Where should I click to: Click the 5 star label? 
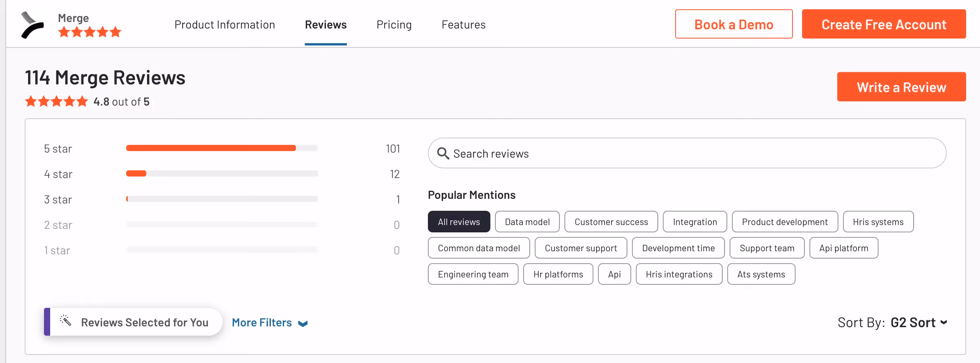click(x=58, y=149)
